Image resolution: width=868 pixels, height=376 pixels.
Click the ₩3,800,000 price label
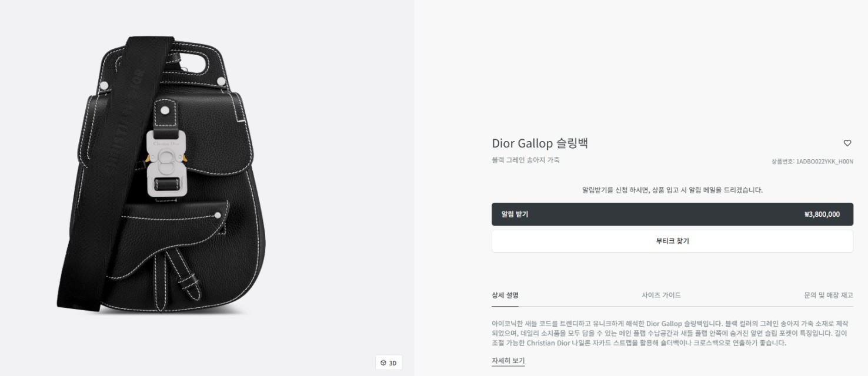pyautogui.click(x=822, y=214)
